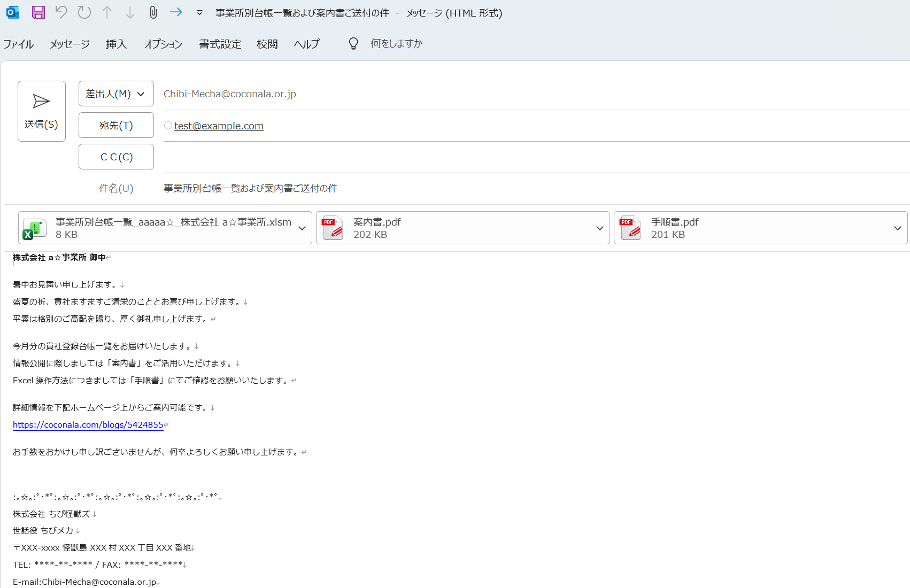Click the lightbulb Tell Me icon
910x588 pixels.
pos(353,44)
